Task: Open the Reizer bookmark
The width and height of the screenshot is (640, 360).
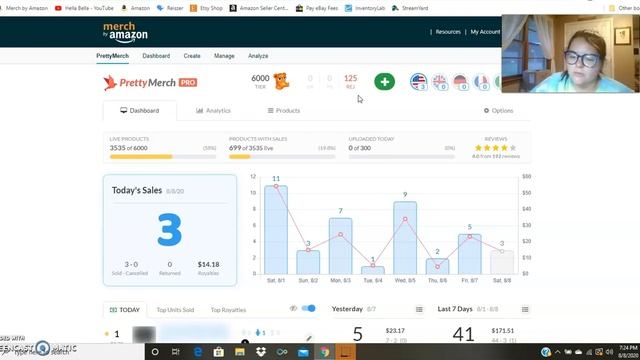Action: pyautogui.click(x=170, y=8)
